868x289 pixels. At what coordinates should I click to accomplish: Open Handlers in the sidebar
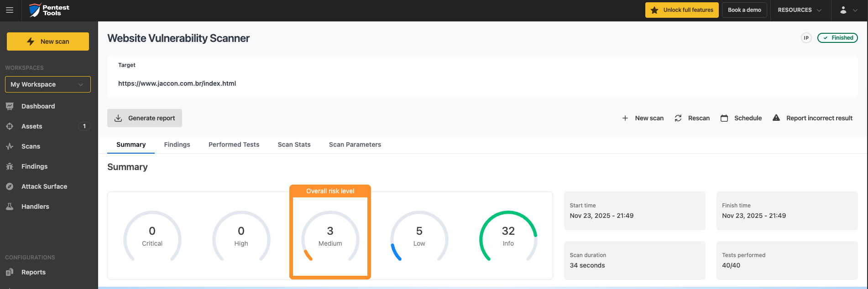pos(35,206)
